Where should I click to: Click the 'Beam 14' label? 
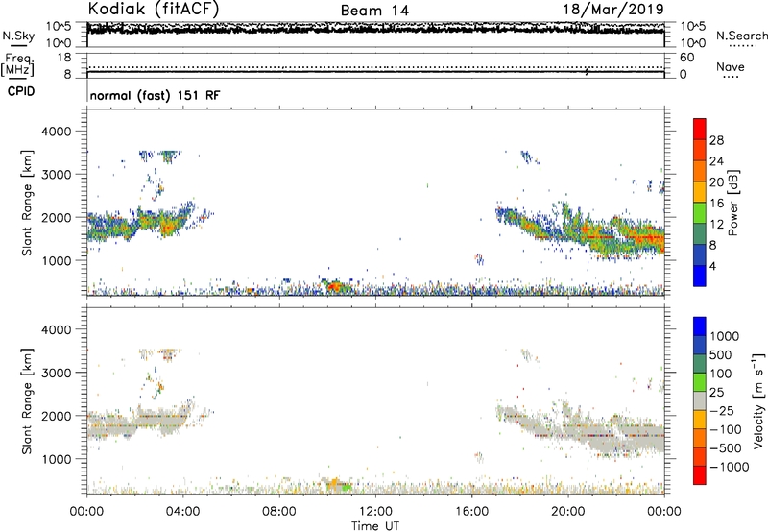[374, 11]
